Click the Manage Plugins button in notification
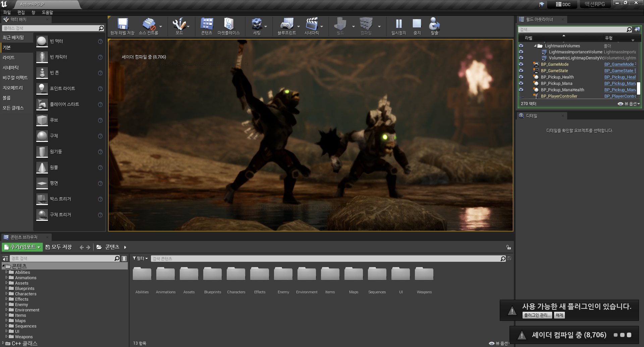The image size is (644, 347). 537,315
